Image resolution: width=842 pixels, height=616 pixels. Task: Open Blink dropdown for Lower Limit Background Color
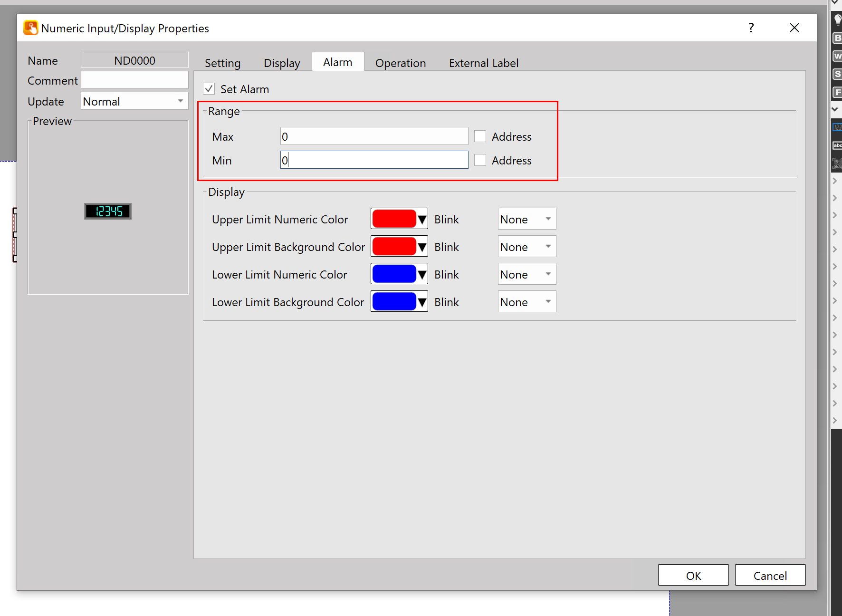point(526,302)
